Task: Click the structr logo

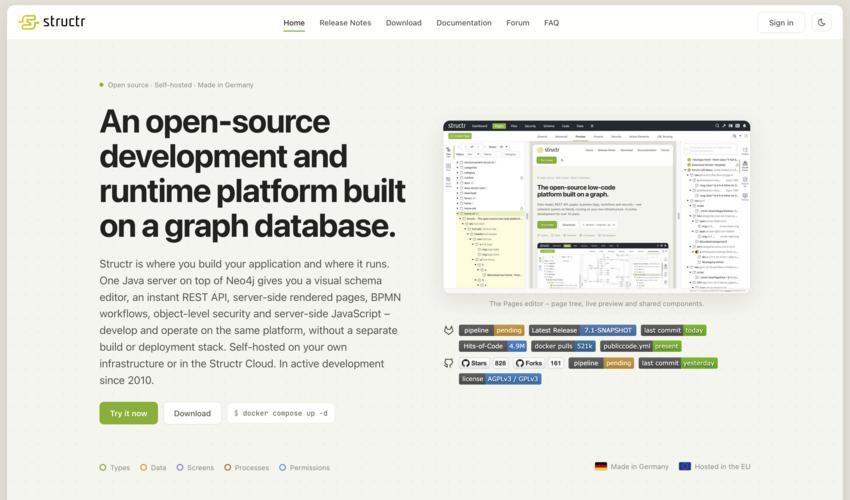Action: point(52,22)
